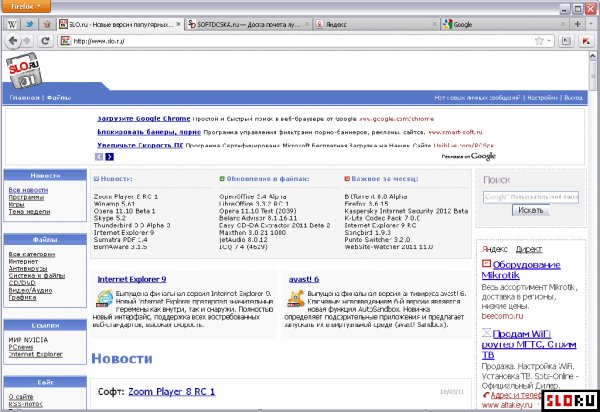The width and height of the screenshot is (600, 412).
Task: Go forward with the forward arrow
Action: [x=27, y=41]
